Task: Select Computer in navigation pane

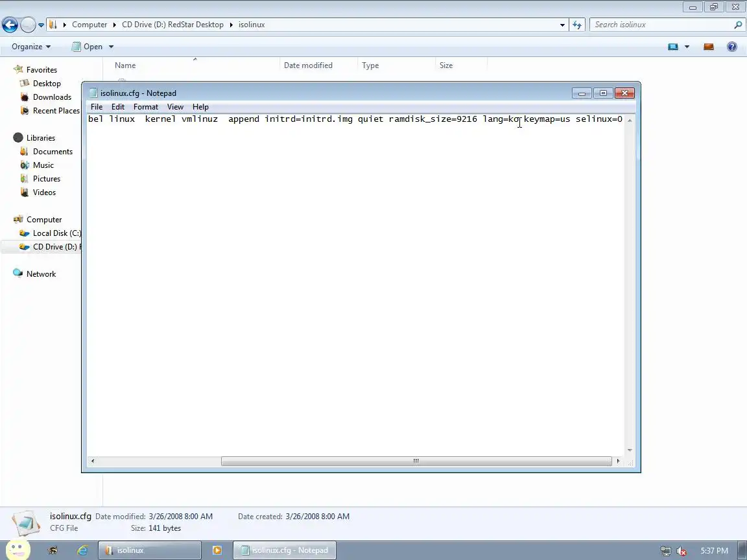Action: pos(44,220)
